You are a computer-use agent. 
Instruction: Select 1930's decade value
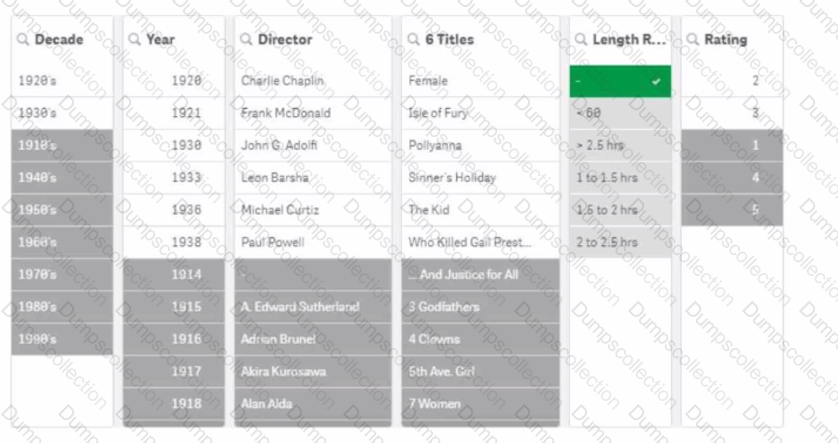point(61,113)
